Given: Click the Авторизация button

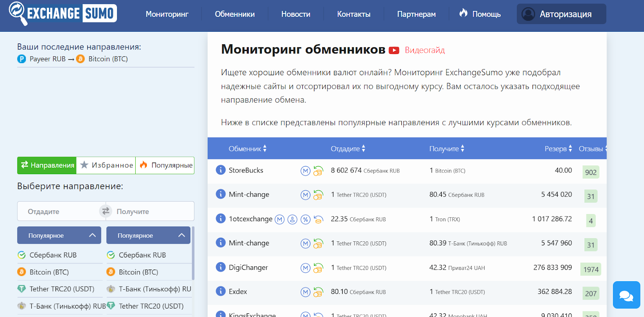Looking at the screenshot, I should (561, 14).
